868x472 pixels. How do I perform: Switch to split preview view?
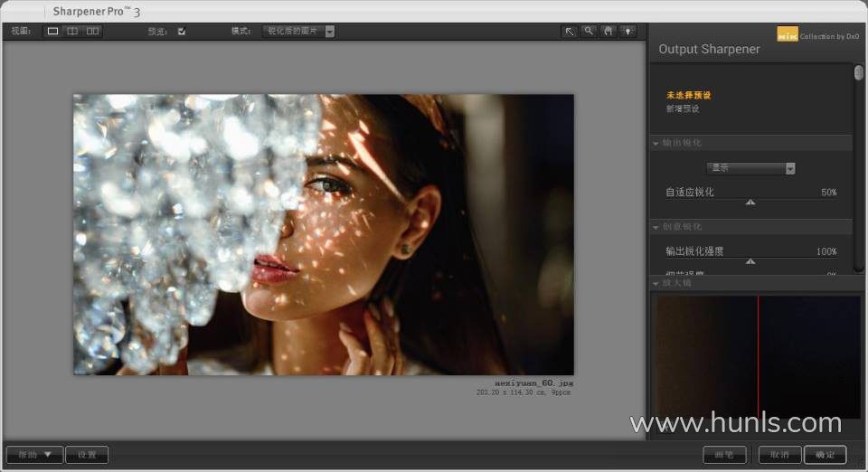coord(72,31)
